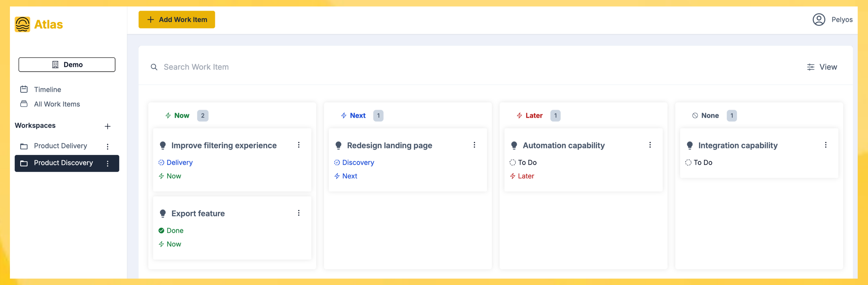Click the Add Work Item button
This screenshot has width=868, height=285.
pos(177,20)
